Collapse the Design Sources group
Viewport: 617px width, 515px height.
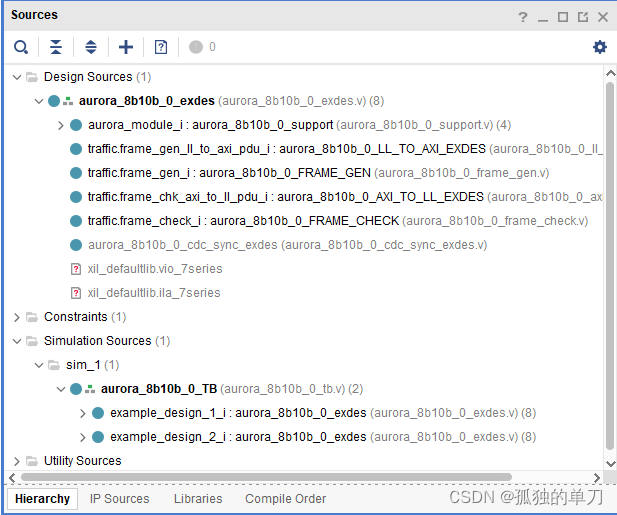(17, 77)
